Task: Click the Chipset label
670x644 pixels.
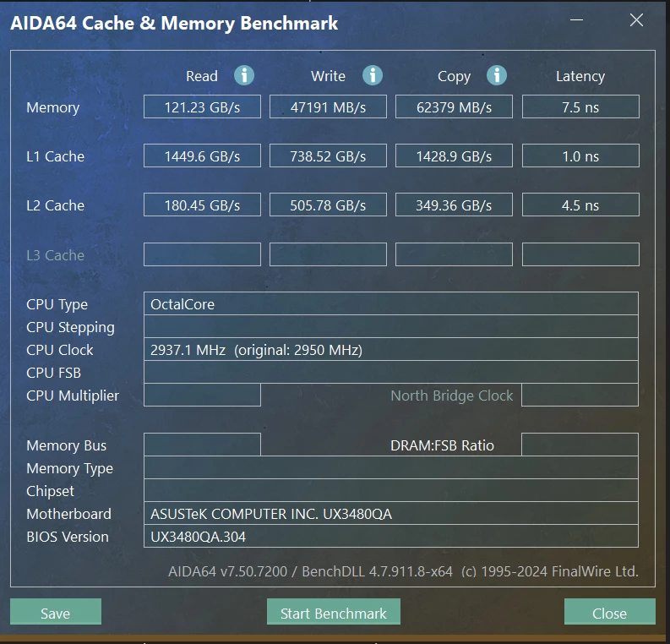Action: point(50,491)
